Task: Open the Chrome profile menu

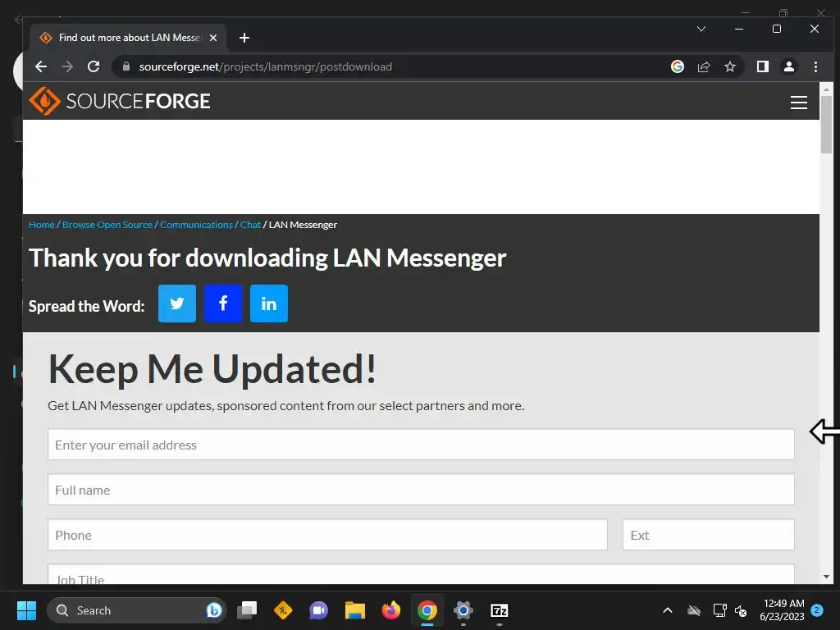Action: pos(788,66)
